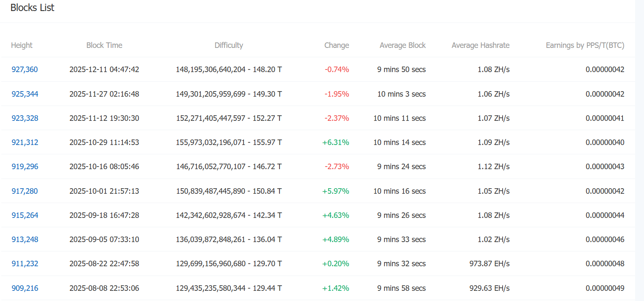
Task: Click block height 923,328
Action: (25, 118)
